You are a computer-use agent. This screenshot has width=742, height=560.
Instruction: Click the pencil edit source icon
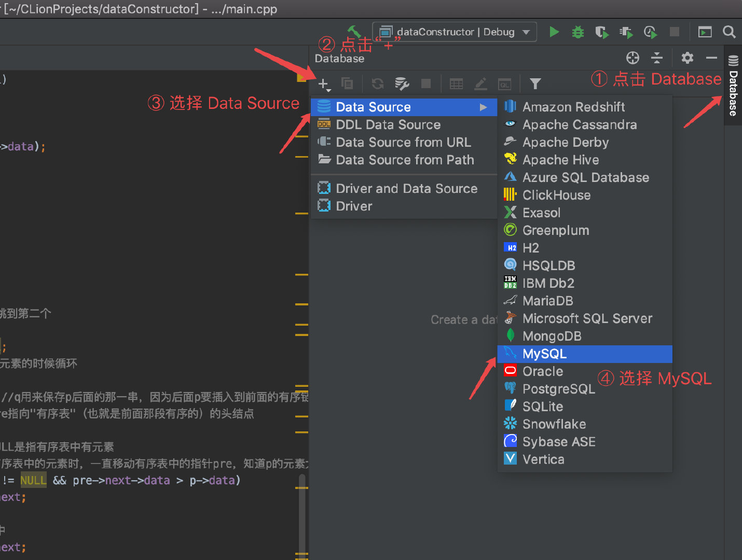(481, 83)
